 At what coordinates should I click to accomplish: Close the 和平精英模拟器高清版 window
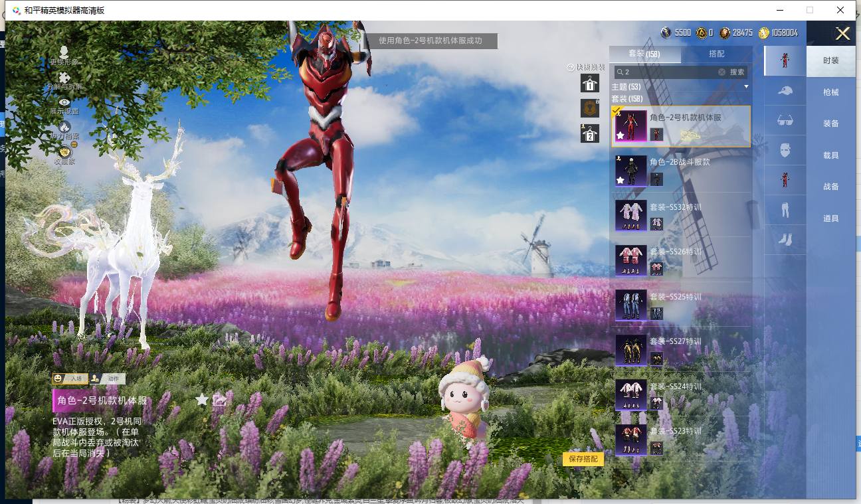pos(840,10)
